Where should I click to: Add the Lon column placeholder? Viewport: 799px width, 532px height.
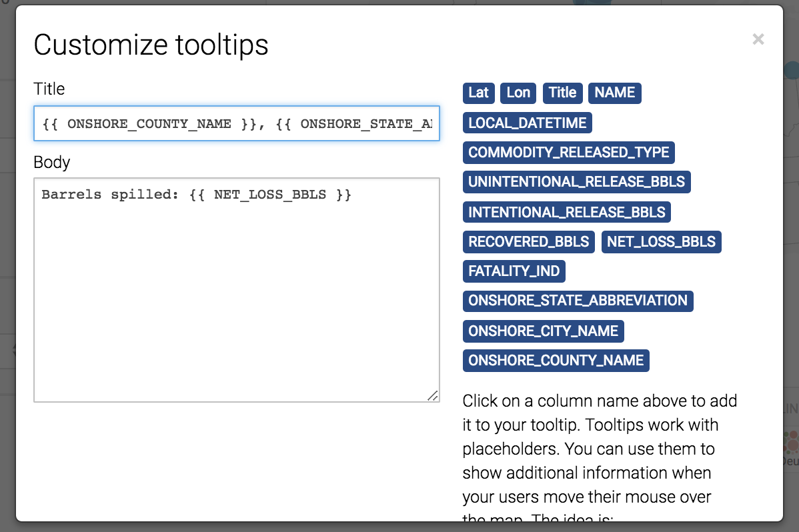click(x=518, y=93)
